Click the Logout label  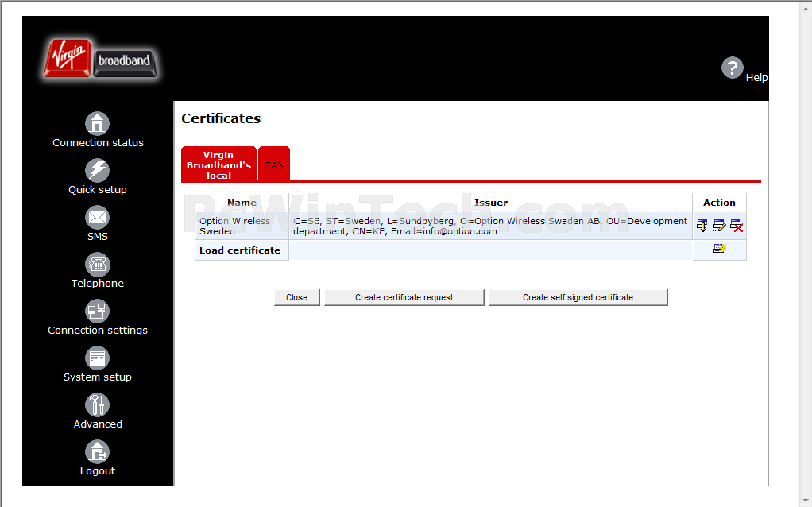tap(98, 470)
